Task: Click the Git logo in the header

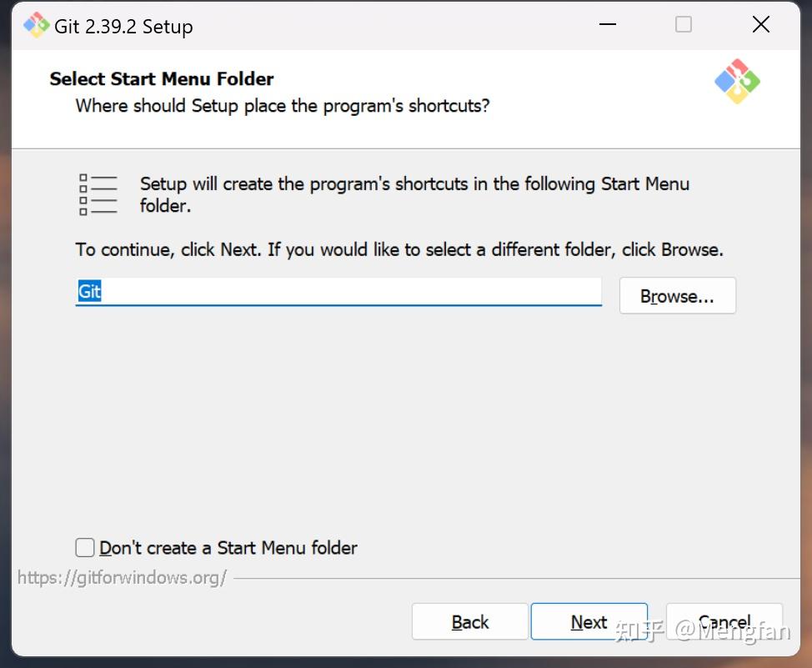Action: pyautogui.click(x=737, y=81)
